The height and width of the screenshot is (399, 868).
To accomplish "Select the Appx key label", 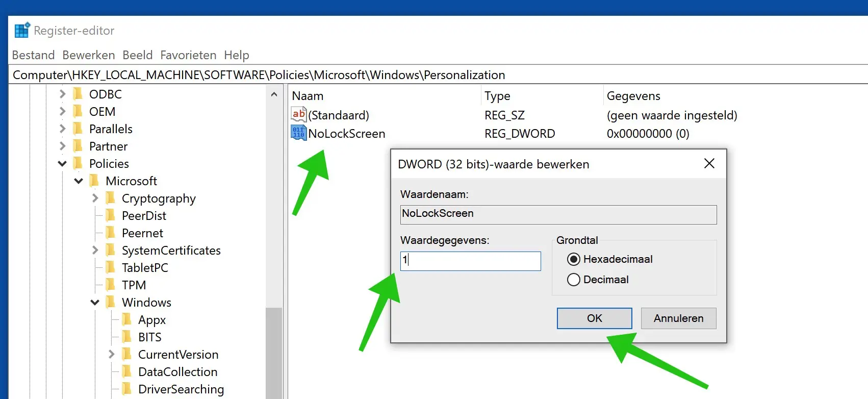I will click(152, 320).
